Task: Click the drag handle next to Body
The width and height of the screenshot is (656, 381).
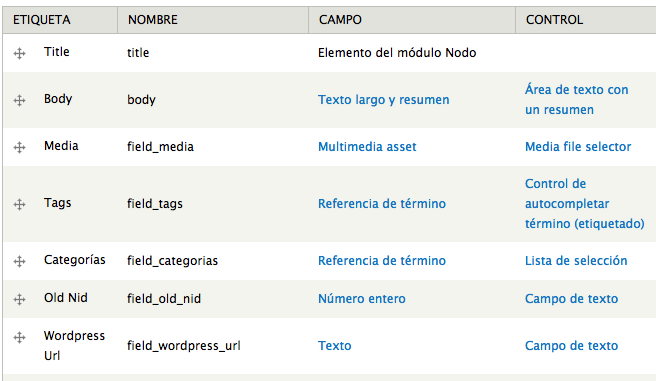Action: [x=19, y=100]
